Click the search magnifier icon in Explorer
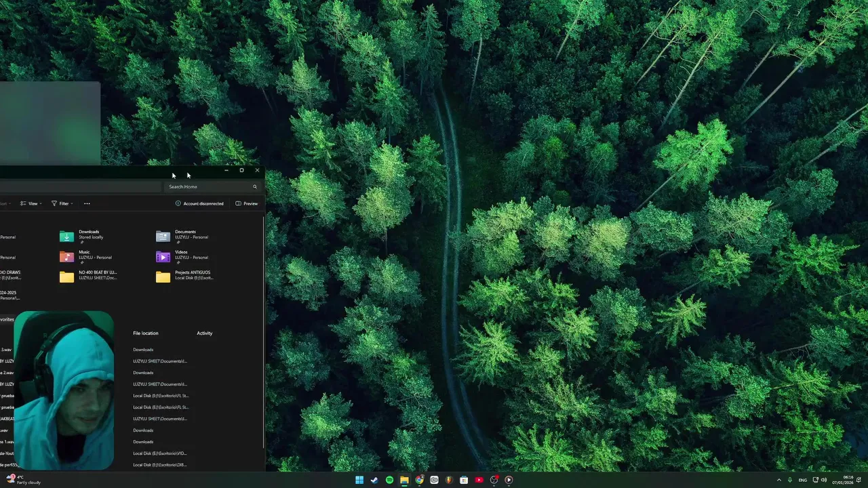868x488 pixels. pyautogui.click(x=255, y=186)
